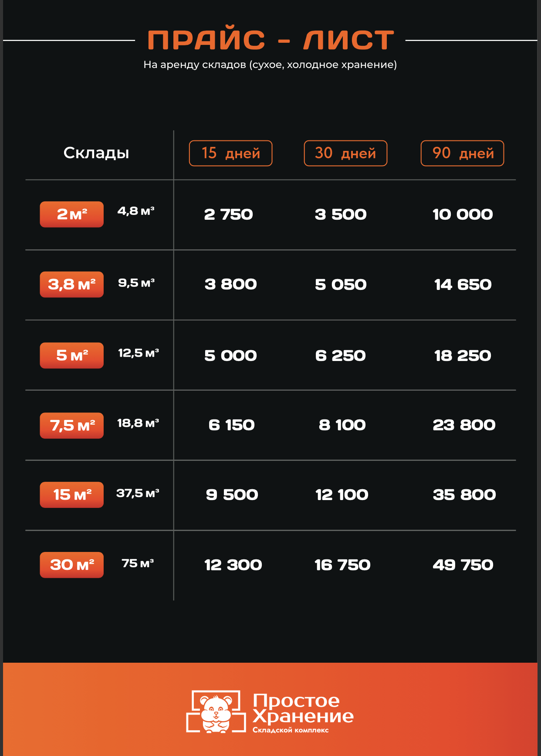Click the Склады column header
This screenshot has height=756, width=541.
(96, 153)
